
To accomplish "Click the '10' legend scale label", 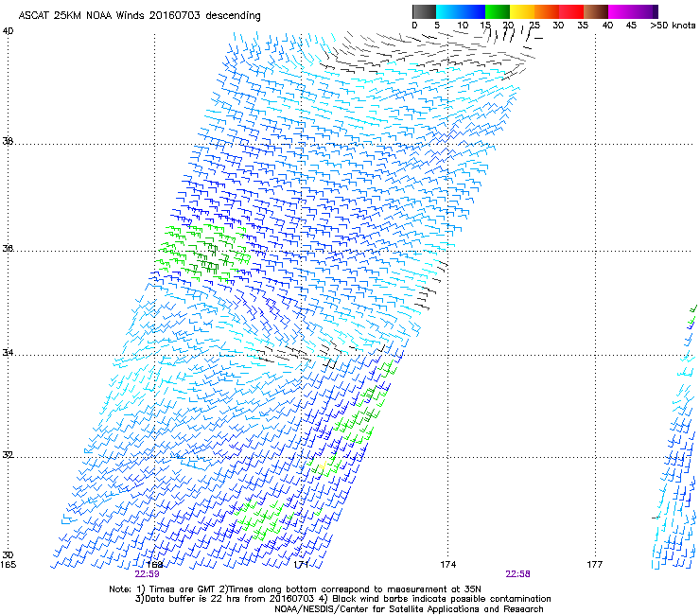I will click(463, 26).
